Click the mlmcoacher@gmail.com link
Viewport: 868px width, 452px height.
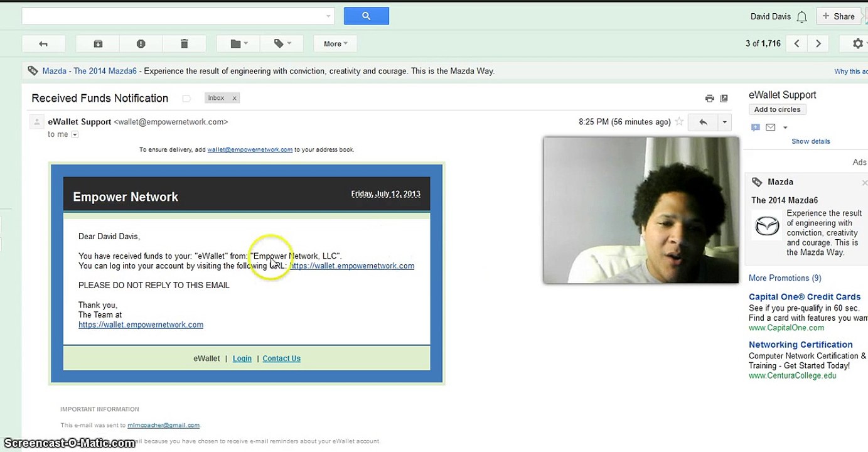coord(163,425)
